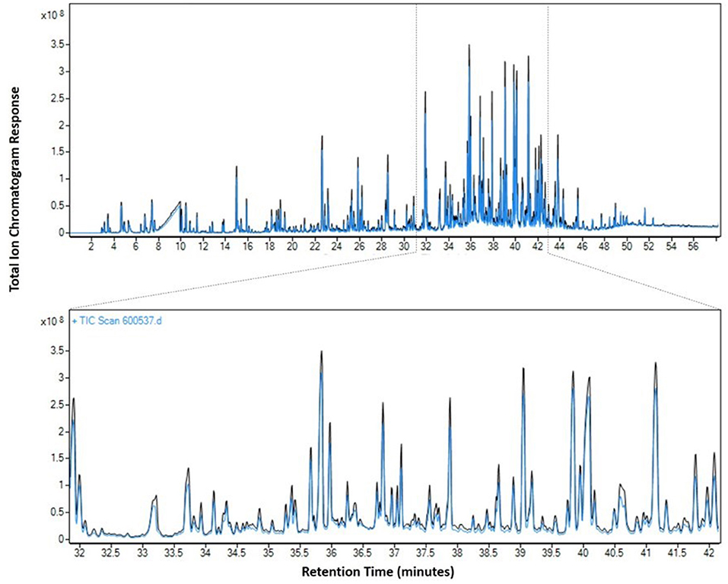Click the 41.5 tick label on lower x-axis
This screenshot has width=728, height=584.
pyautogui.click(x=677, y=553)
